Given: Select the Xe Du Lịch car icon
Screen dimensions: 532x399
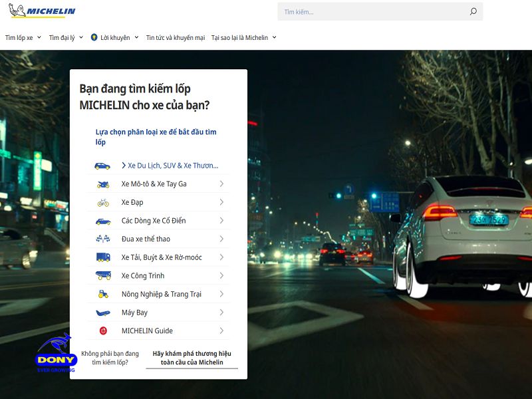Looking at the screenshot, I should pyautogui.click(x=101, y=164).
